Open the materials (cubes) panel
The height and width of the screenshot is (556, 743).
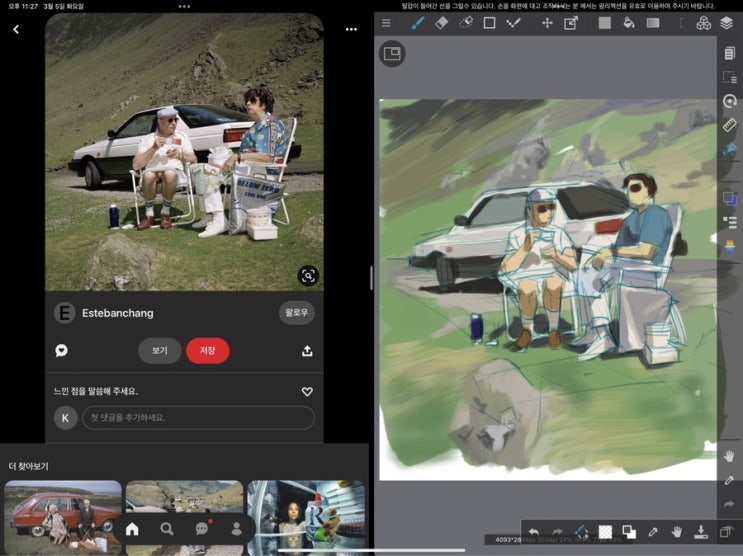pyautogui.click(x=704, y=23)
